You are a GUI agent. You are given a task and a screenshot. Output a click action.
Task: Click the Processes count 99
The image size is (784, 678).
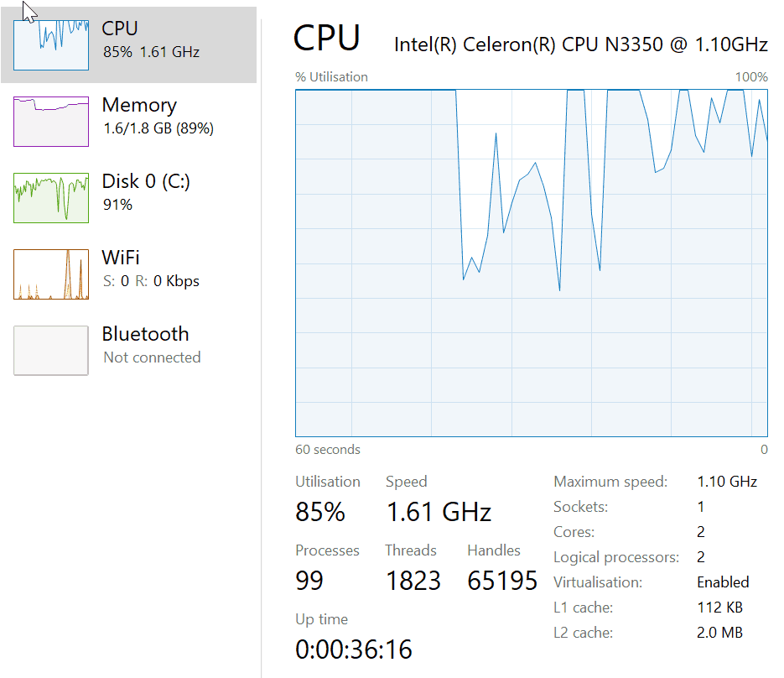tap(309, 580)
